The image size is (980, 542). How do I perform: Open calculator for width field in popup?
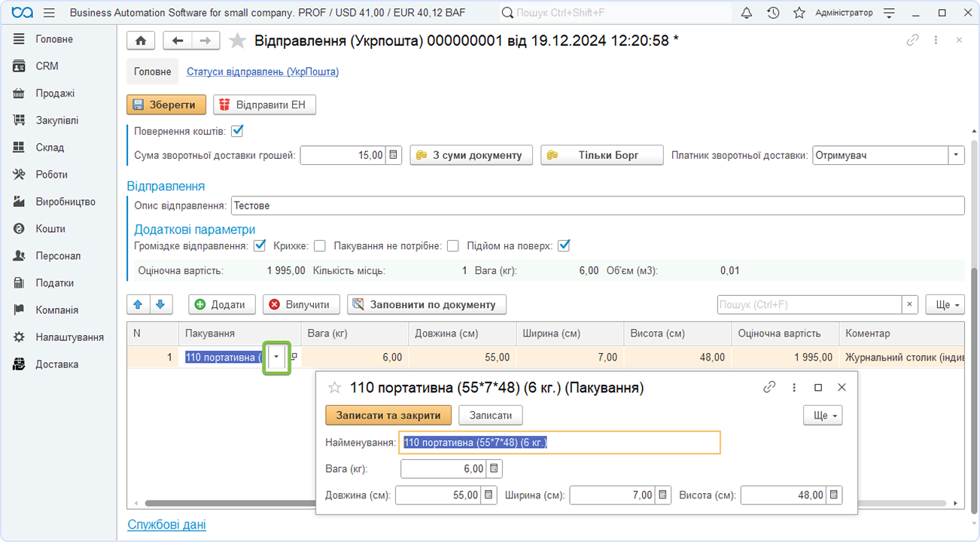(x=663, y=495)
